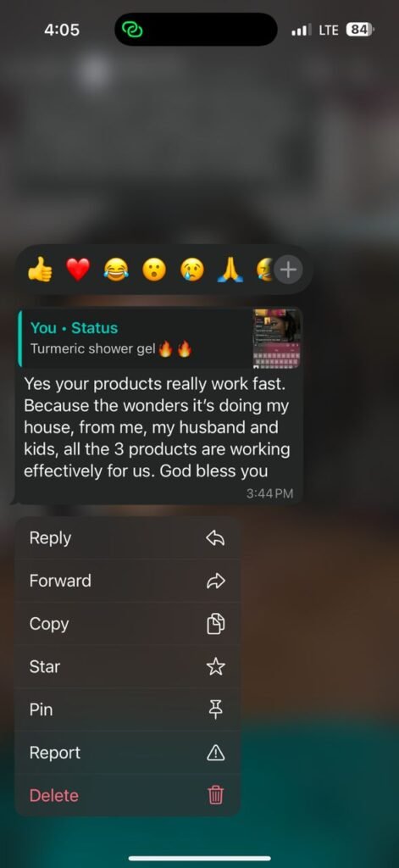Star this message
The image size is (399, 868).
coord(128,666)
